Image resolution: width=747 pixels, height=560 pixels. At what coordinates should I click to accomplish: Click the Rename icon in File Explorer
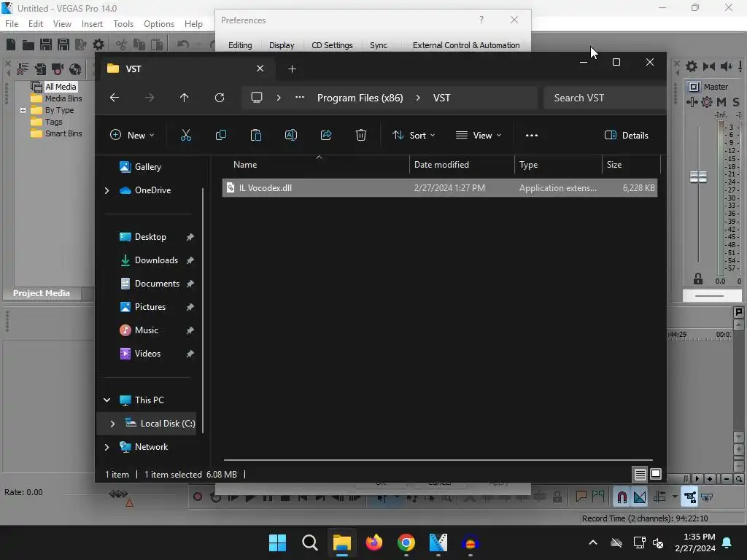point(290,135)
